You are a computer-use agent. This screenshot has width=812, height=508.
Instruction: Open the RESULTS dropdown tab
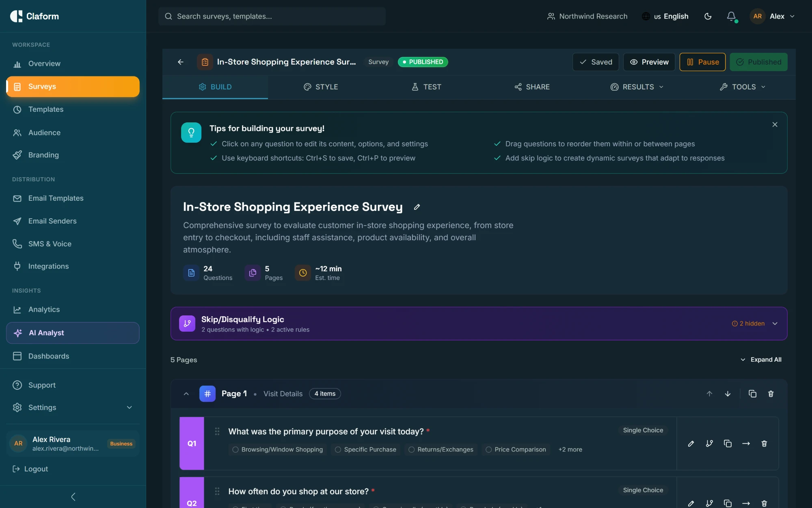click(x=637, y=87)
